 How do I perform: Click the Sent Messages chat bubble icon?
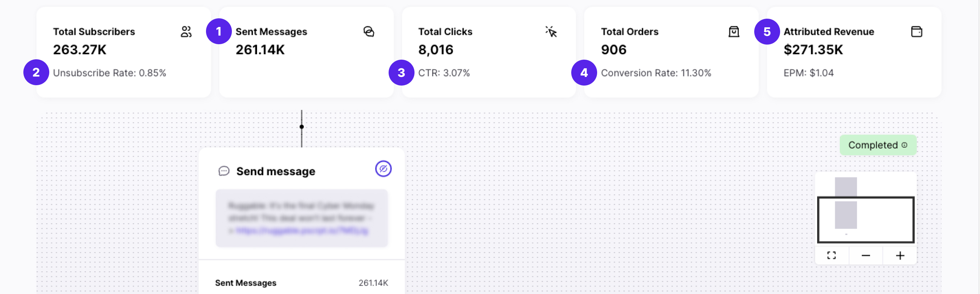[369, 32]
